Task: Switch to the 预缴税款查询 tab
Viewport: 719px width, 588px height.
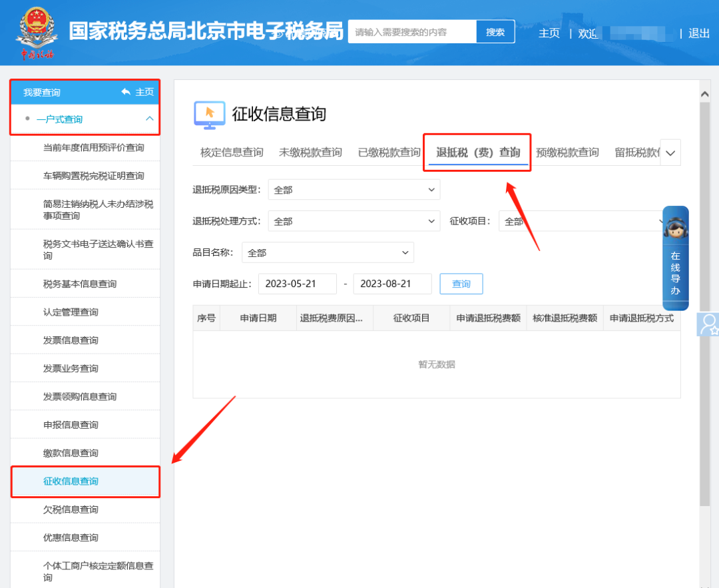Action: pyautogui.click(x=567, y=152)
